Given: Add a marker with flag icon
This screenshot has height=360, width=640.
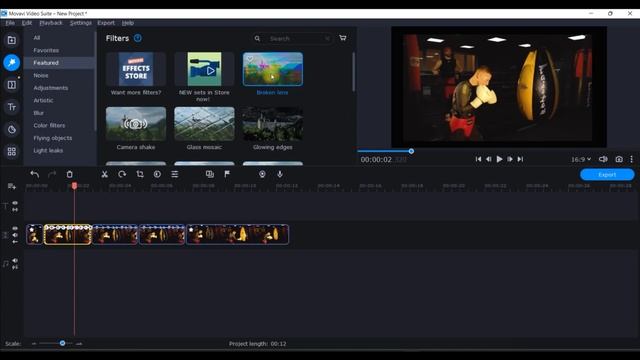Looking at the screenshot, I should point(227,174).
